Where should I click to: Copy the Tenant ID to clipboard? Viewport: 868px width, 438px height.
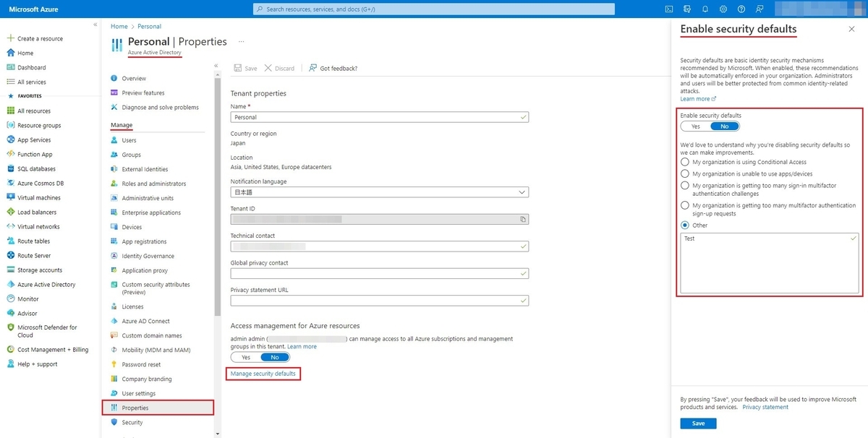click(522, 218)
